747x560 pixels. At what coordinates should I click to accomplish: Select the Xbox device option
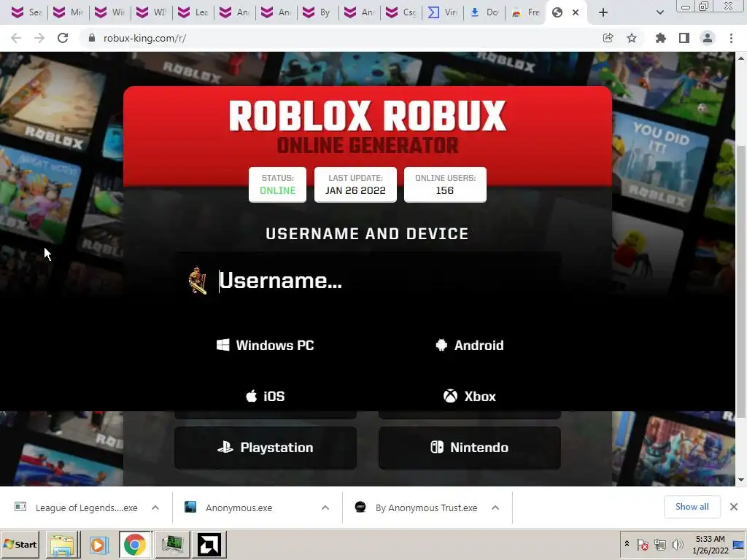469,396
